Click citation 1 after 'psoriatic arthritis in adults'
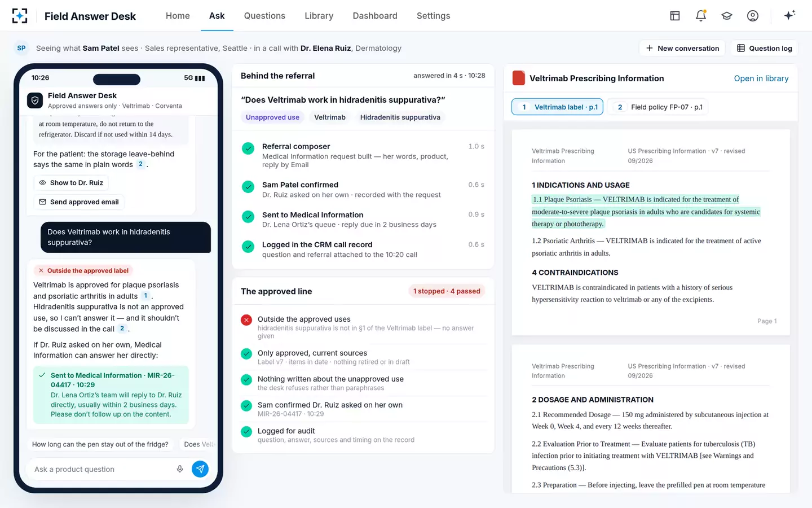Image resolution: width=812 pixels, height=508 pixels. (x=145, y=296)
